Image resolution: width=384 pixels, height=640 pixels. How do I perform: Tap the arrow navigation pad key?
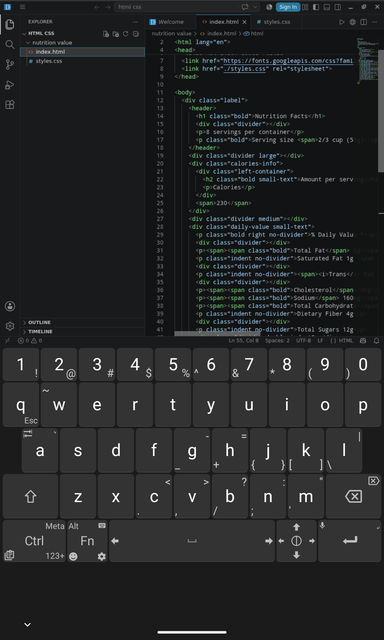tap(296, 541)
